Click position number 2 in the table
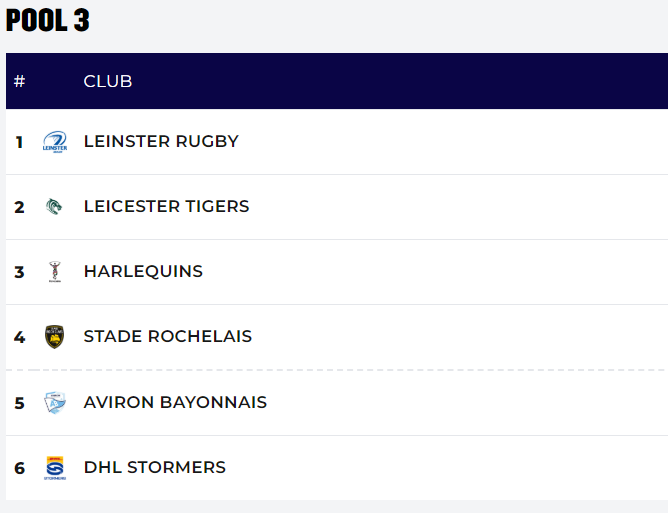The image size is (668, 513). pyautogui.click(x=19, y=207)
